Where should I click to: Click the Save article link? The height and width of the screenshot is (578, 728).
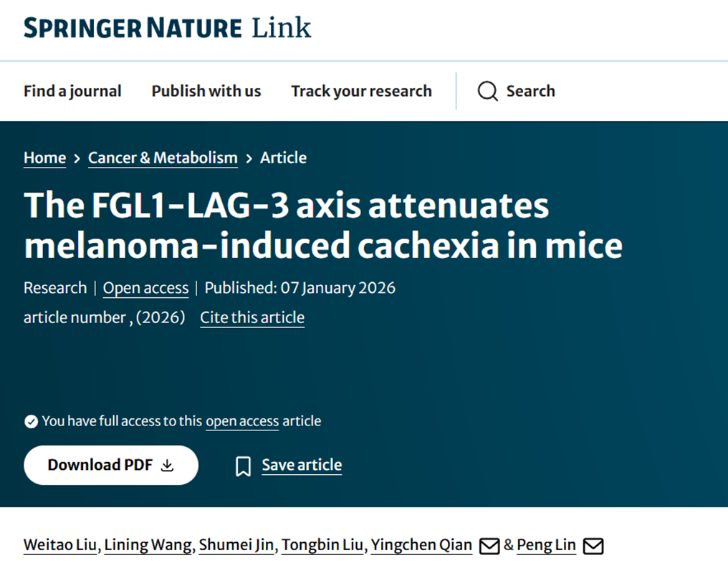(302, 465)
